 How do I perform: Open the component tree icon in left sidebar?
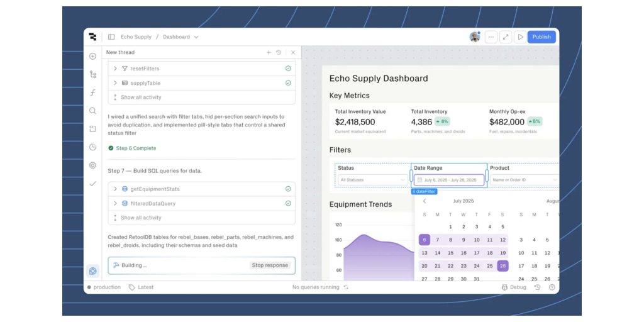(92, 74)
